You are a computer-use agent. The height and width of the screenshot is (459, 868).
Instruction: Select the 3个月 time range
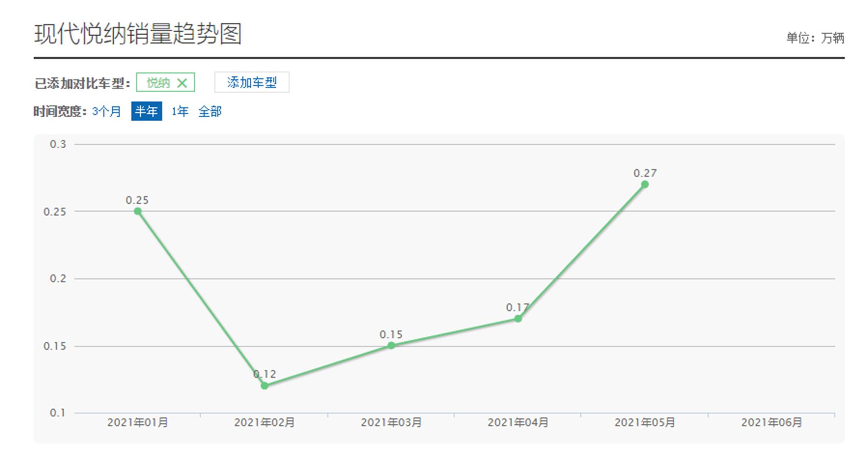[x=107, y=111]
